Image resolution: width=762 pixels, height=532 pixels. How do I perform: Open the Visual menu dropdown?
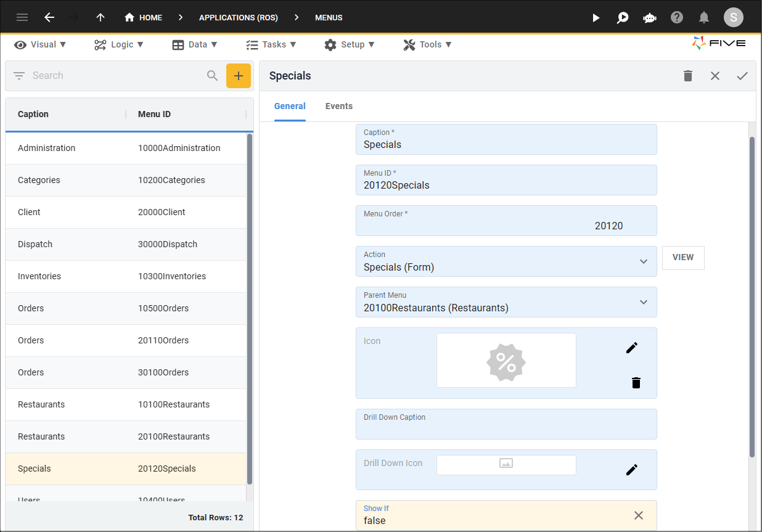(x=41, y=44)
